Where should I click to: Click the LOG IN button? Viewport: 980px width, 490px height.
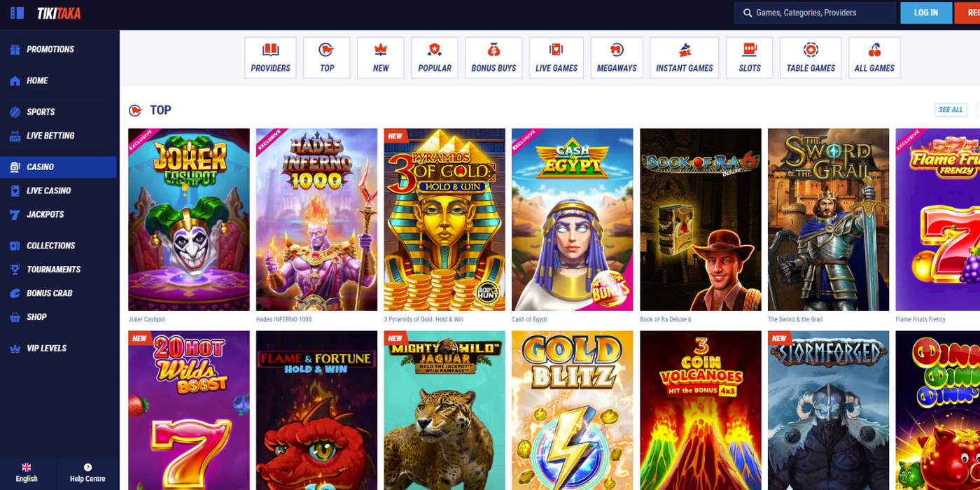[926, 13]
